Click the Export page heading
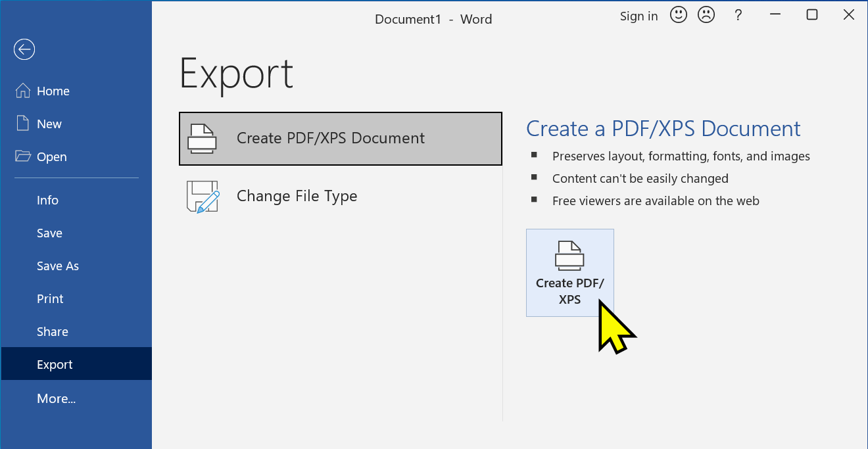The height and width of the screenshot is (449, 868). (237, 74)
